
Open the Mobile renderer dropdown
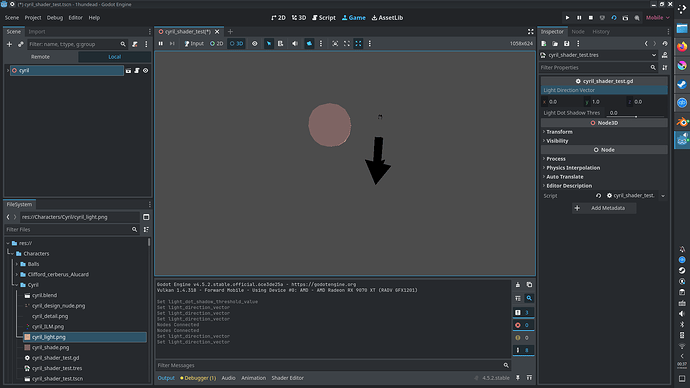(x=657, y=18)
